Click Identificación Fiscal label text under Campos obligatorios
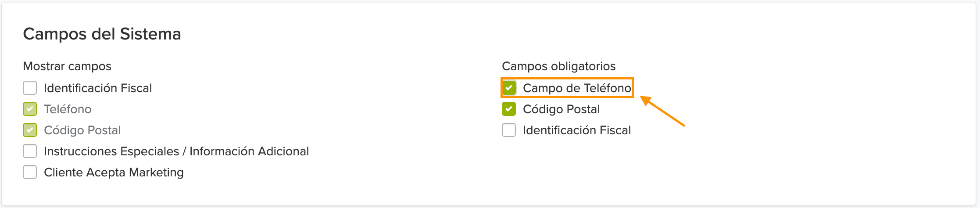The width and height of the screenshot is (980, 208). (x=577, y=130)
